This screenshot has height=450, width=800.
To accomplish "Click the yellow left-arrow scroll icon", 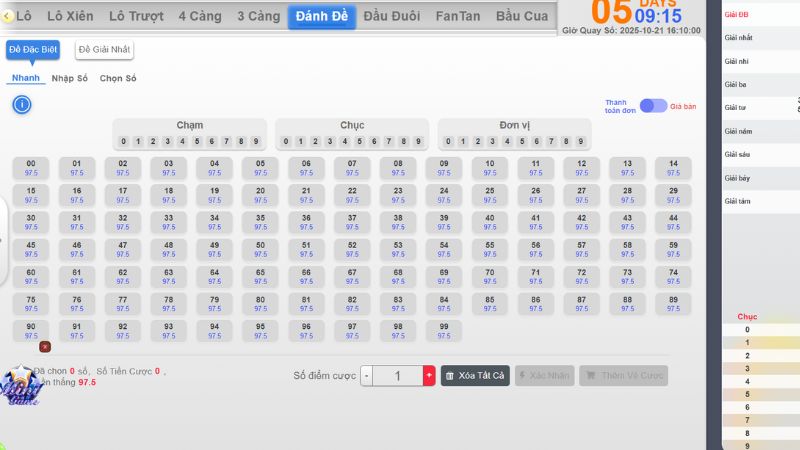I will click(8, 16).
